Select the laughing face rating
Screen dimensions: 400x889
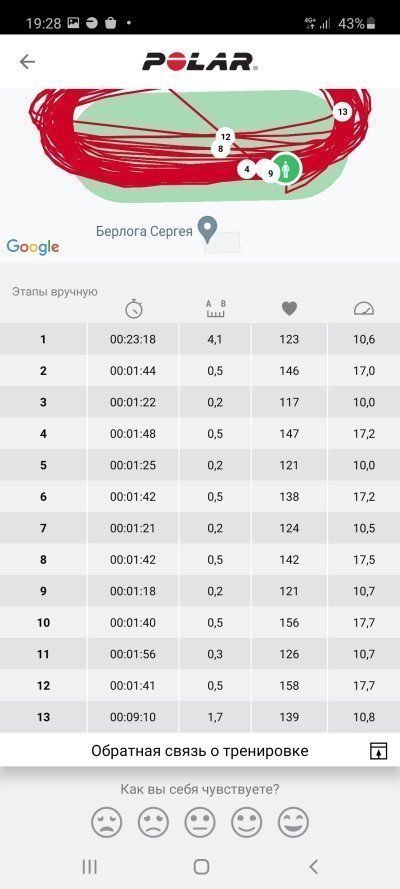tap(293, 822)
